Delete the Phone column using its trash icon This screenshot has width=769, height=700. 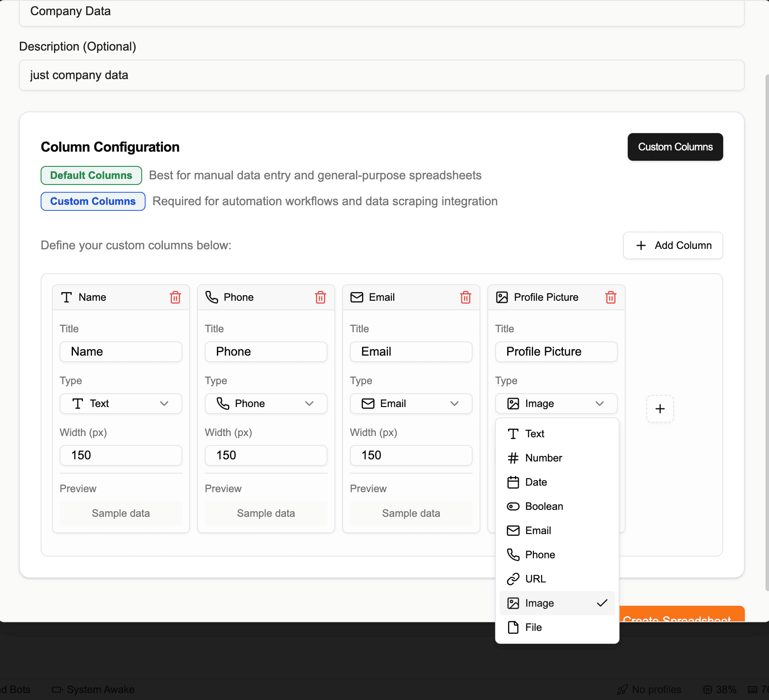[x=321, y=297]
